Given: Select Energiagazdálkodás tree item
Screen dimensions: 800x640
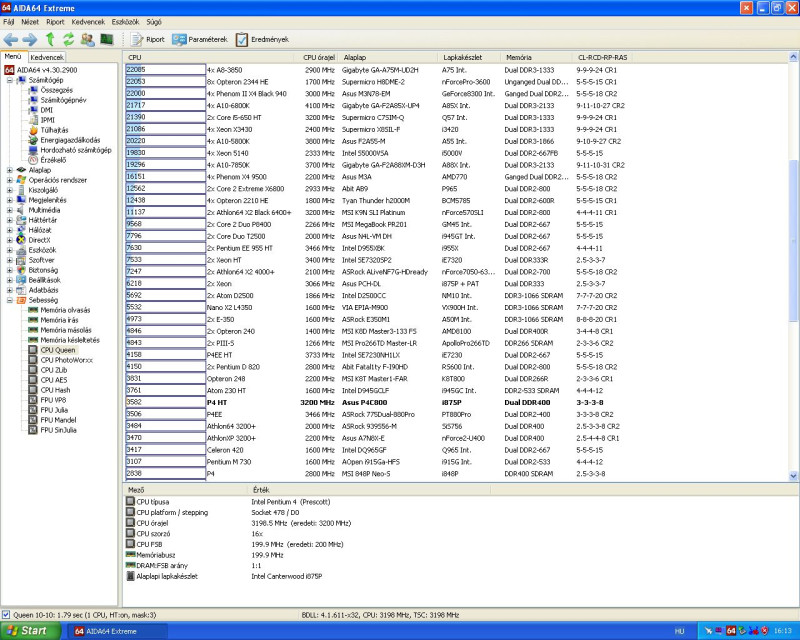Looking at the screenshot, I should click(64, 140).
